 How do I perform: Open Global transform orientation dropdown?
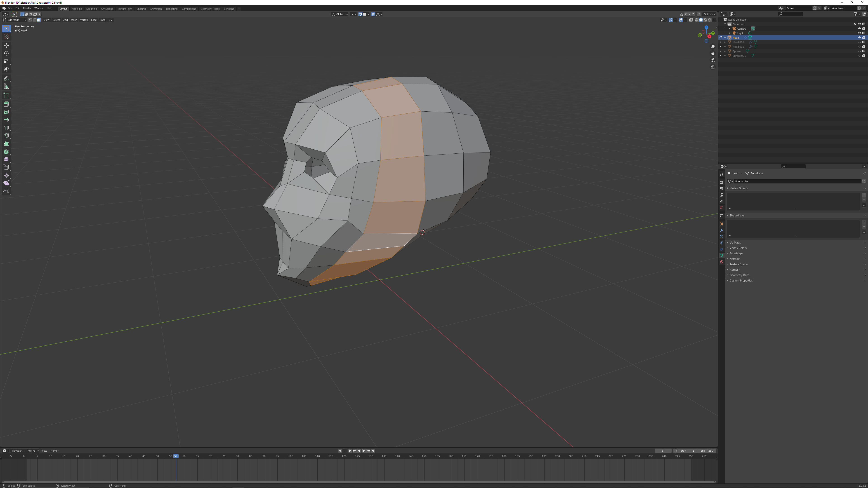tap(340, 14)
